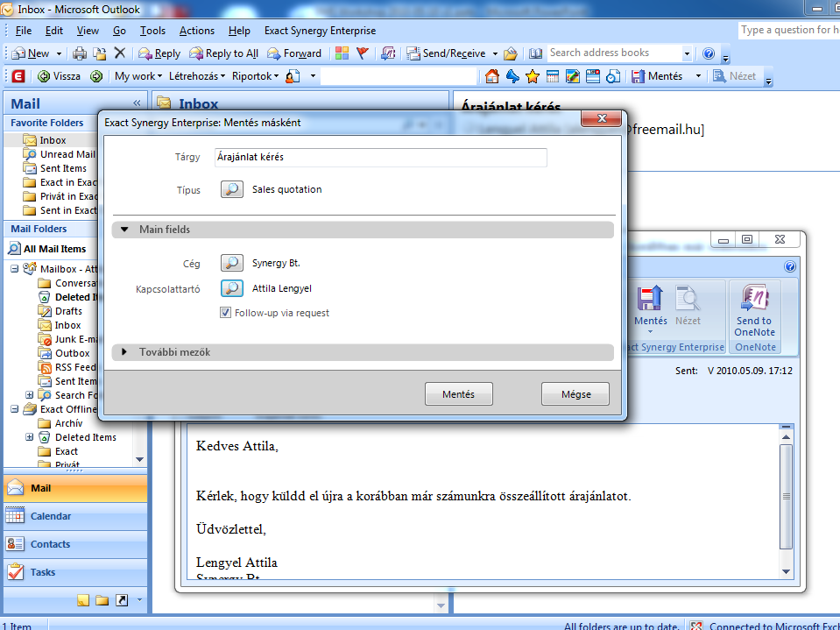Open the Exact Synergy Enterprise menu
840x630 pixels.
tap(320, 31)
